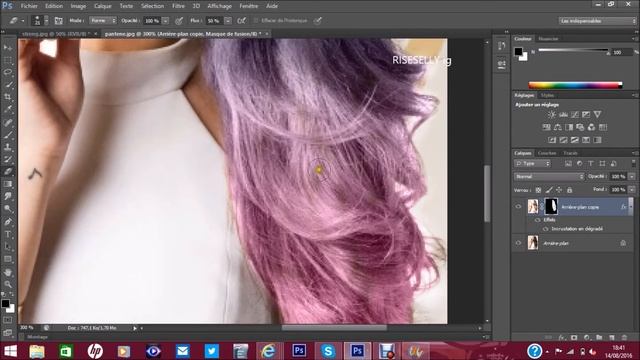Image resolution: width=640 pixels, height=360 pixels.
Task: Open the brush preset picker dropdown
Action: (46, 20)
